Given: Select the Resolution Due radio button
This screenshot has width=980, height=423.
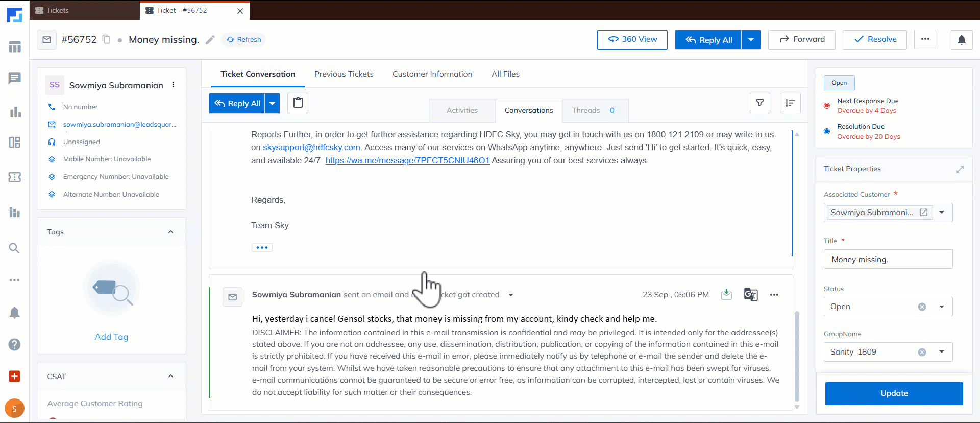Looking at the screenshot, I should (827, 131).
